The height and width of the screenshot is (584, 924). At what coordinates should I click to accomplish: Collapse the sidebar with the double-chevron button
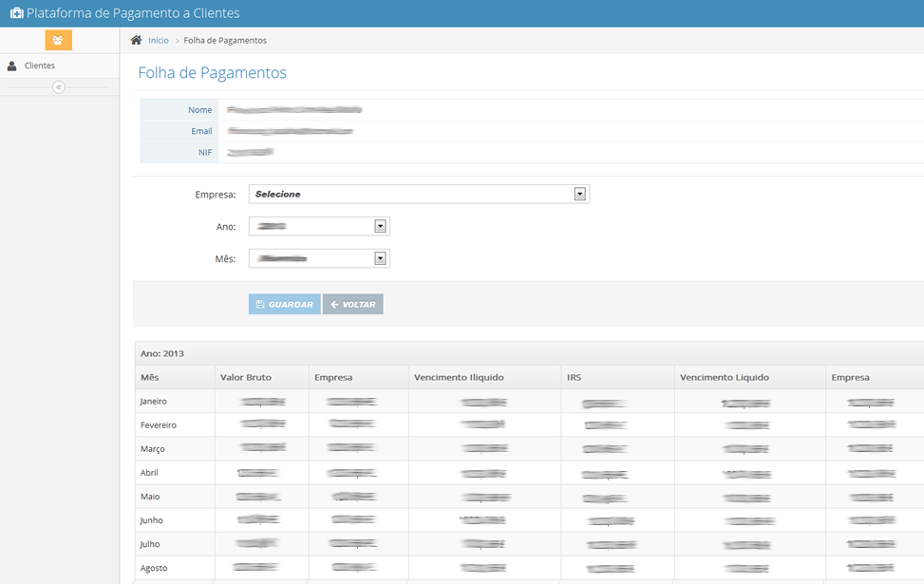(58, 87)
